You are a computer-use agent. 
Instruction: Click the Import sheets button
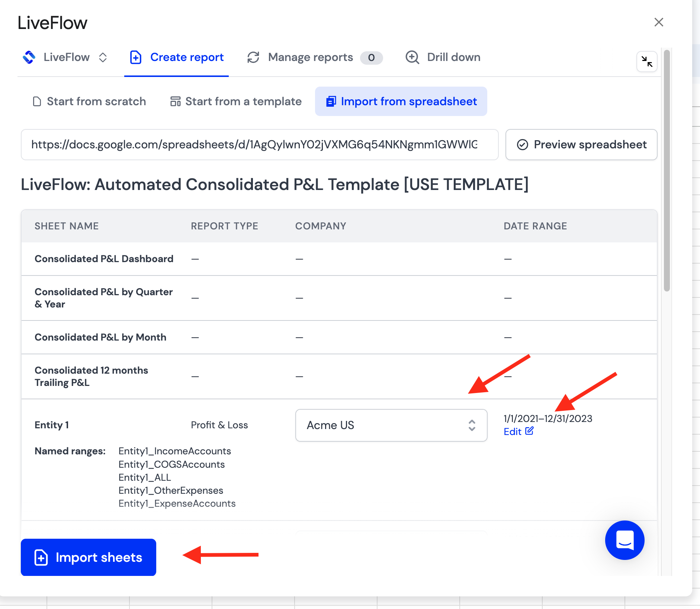[89, 557]
